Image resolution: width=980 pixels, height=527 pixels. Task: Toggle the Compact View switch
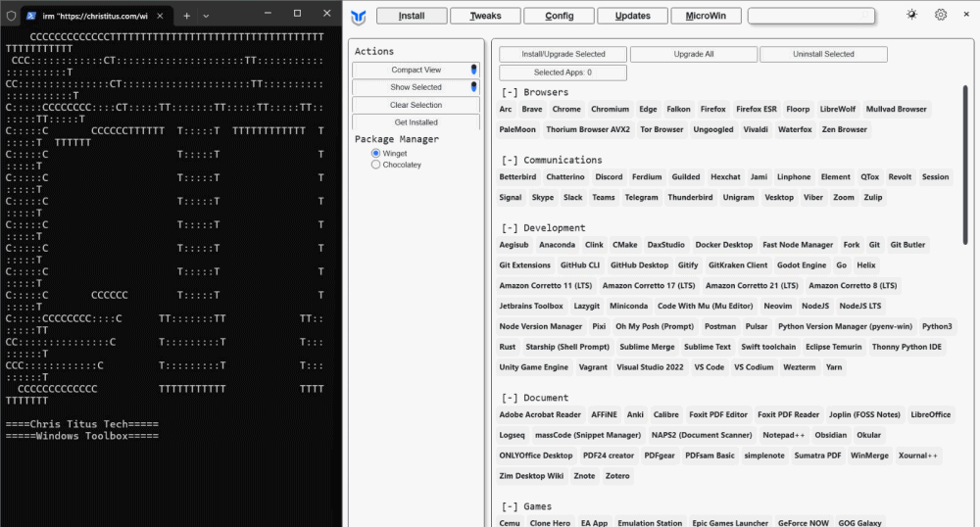[473, 70]
